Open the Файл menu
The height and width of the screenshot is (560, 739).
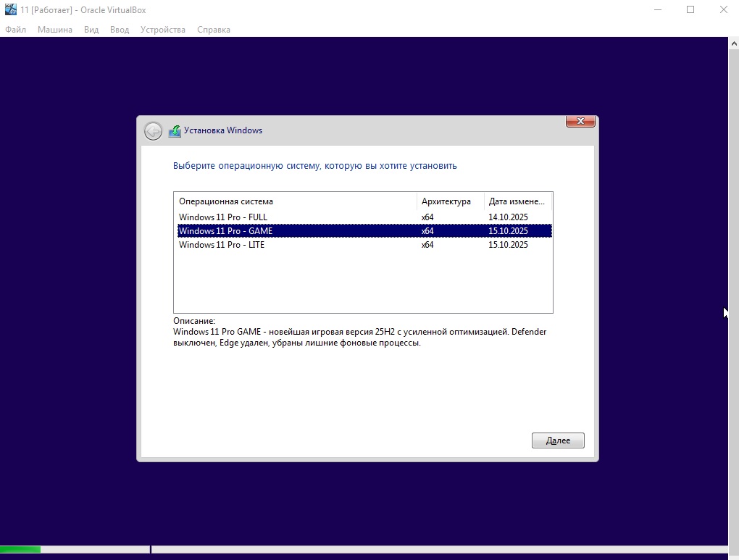coord(15,30)
